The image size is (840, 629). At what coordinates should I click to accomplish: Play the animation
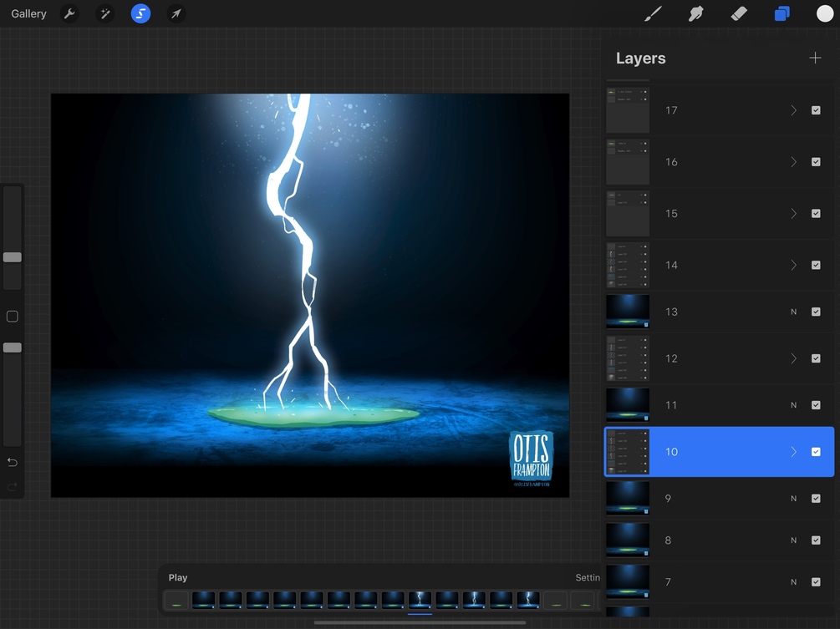pyautogui.click(x=178, y=577)
